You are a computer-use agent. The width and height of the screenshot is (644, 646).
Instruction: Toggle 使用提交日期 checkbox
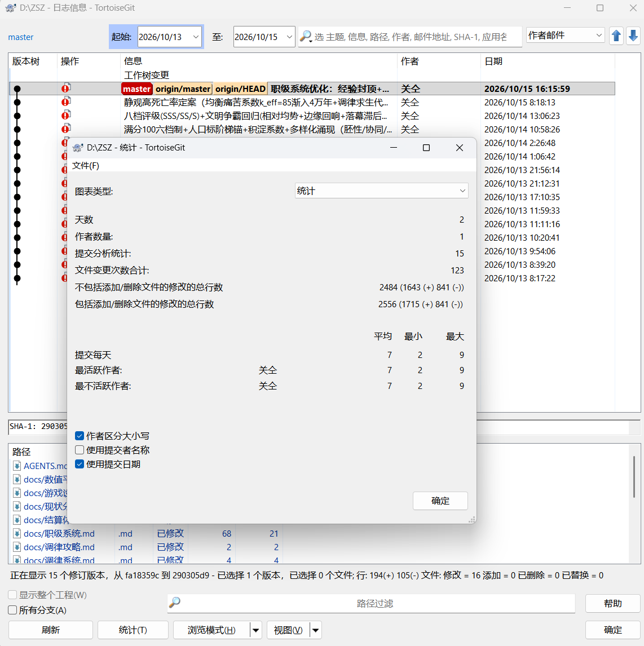click(x=80, y=464)
